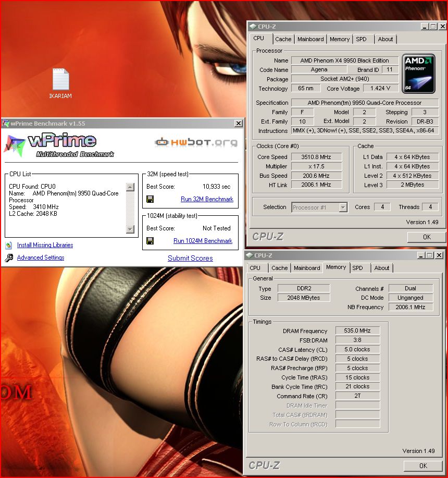
Task: Click the HT Link 2006.1 MHz field
Action: click(x=316, y=185)
